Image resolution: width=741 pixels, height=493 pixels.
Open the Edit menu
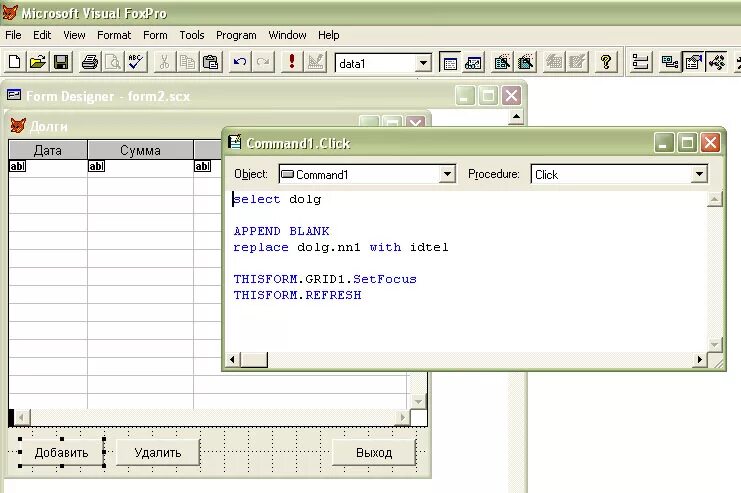tap(42, 35)
